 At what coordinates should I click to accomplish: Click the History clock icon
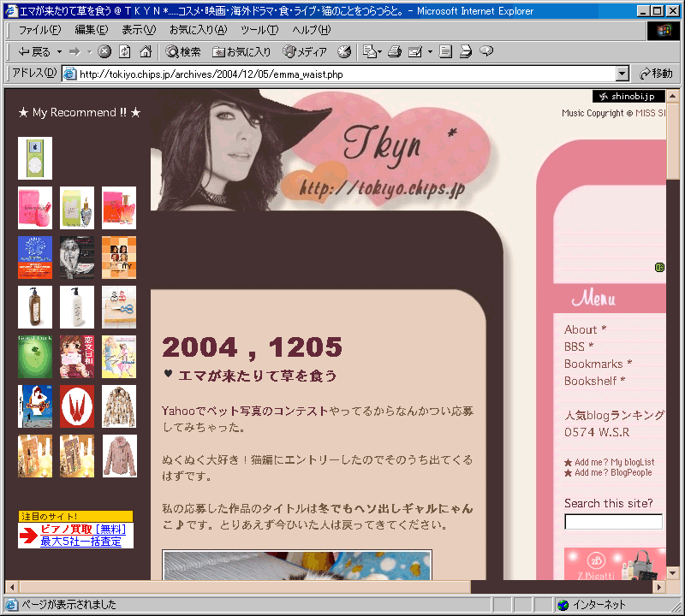click(344, 52)
